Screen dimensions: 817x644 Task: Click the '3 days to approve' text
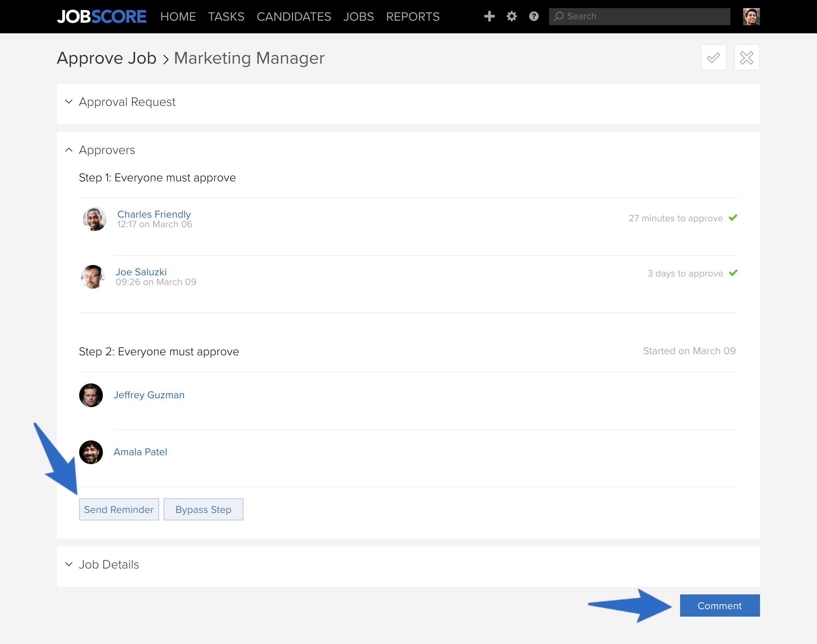point(685,274)
